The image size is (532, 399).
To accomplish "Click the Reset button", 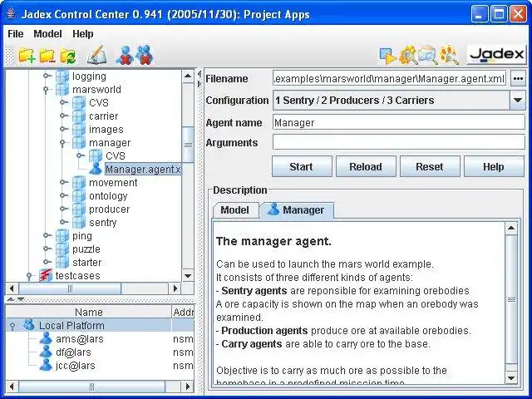I will click(x=430, y=166).
